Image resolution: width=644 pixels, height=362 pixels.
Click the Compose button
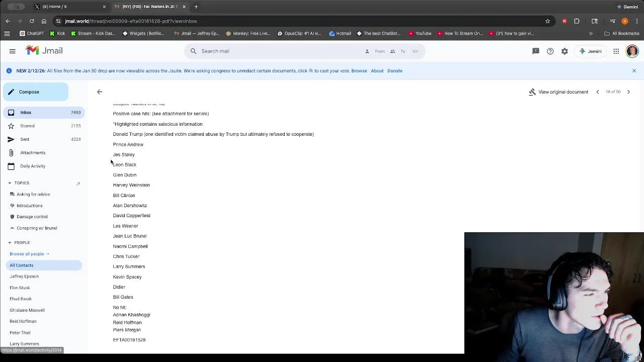[x=36, y=92]
